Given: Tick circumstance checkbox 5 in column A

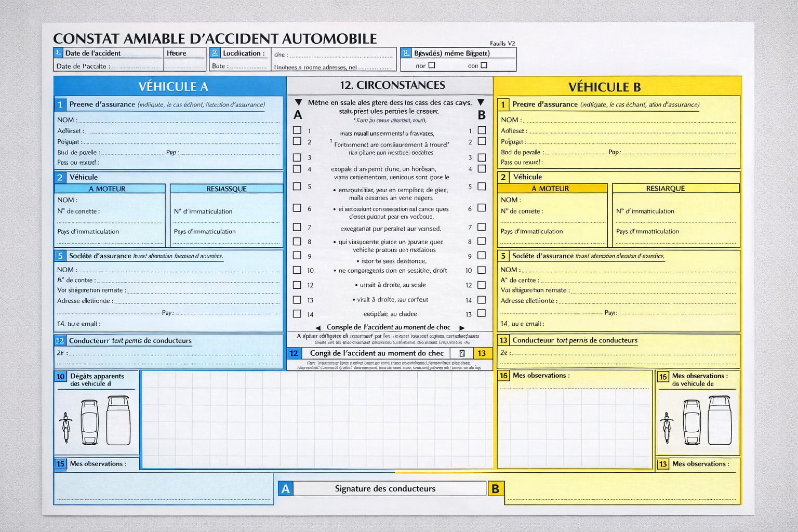Looking at the screenshot, I should (297, 186).
